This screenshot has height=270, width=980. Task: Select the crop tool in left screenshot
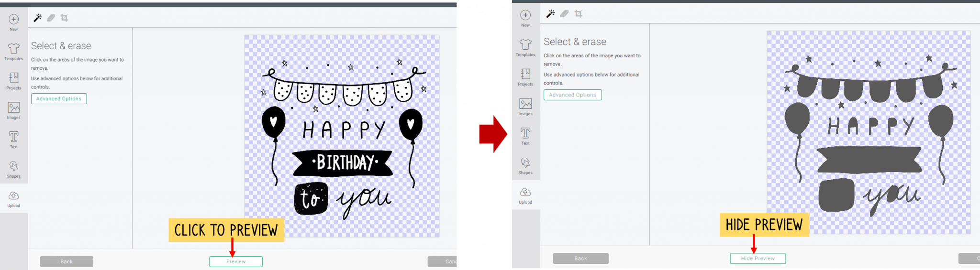[64, 18]
